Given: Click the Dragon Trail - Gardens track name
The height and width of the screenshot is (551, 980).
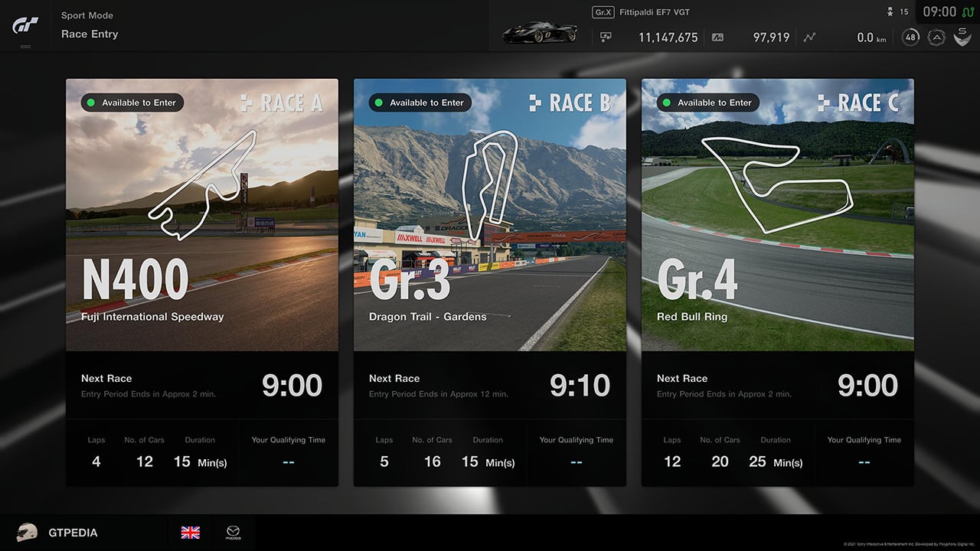Looking at the screenshot, I should click(x=428, y=317).
